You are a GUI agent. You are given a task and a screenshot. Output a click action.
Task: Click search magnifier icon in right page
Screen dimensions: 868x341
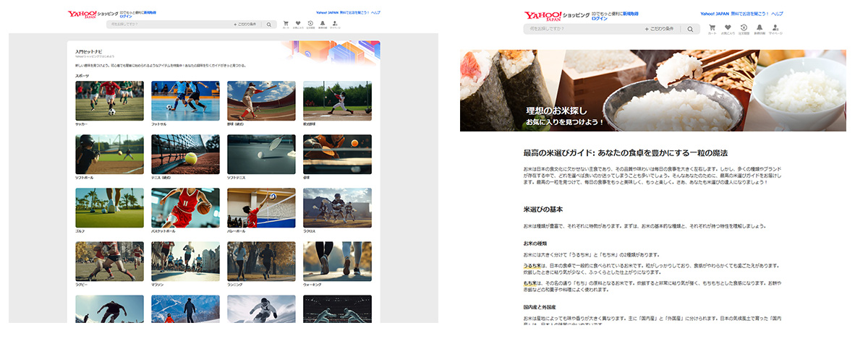[x=690, y=29]
